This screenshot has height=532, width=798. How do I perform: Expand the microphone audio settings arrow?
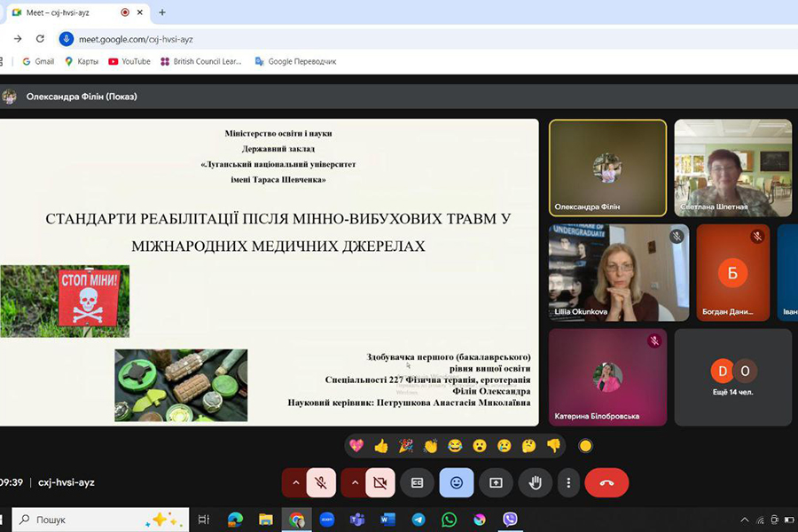[x=295, y=482]
